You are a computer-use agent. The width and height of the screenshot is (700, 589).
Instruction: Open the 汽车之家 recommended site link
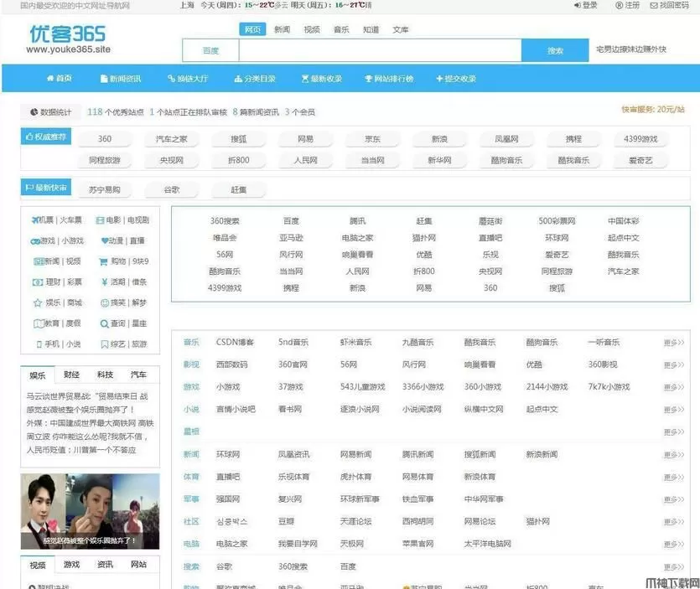click(172, 139)
